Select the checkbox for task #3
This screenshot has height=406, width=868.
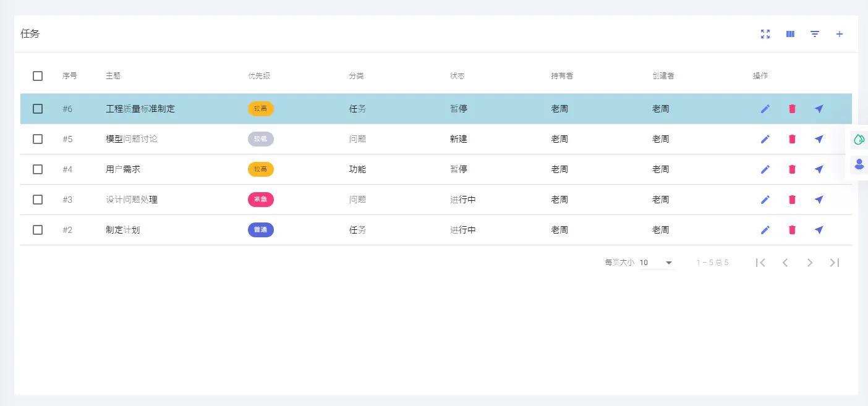pos(38,200)
